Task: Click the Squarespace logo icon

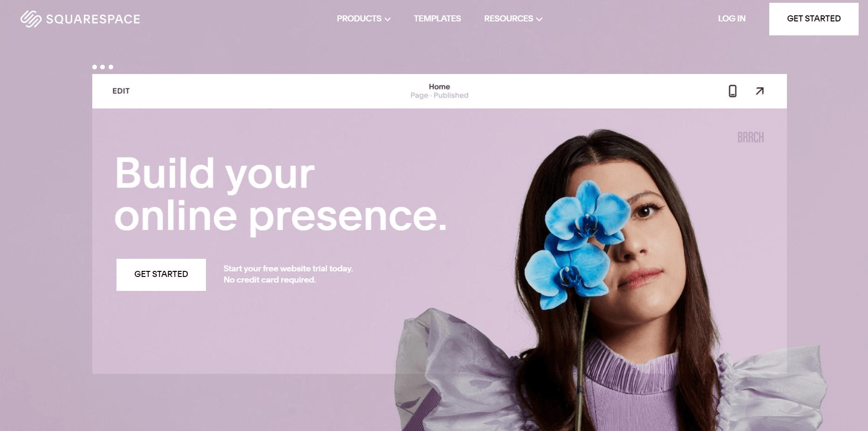Action: coord(31,19)
